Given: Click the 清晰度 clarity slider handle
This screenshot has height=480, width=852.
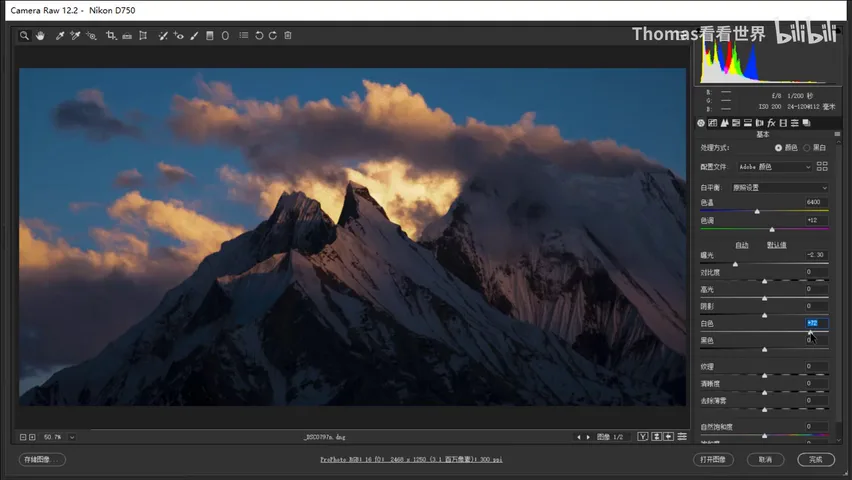Looking at the screenshot, I should 765,392.
